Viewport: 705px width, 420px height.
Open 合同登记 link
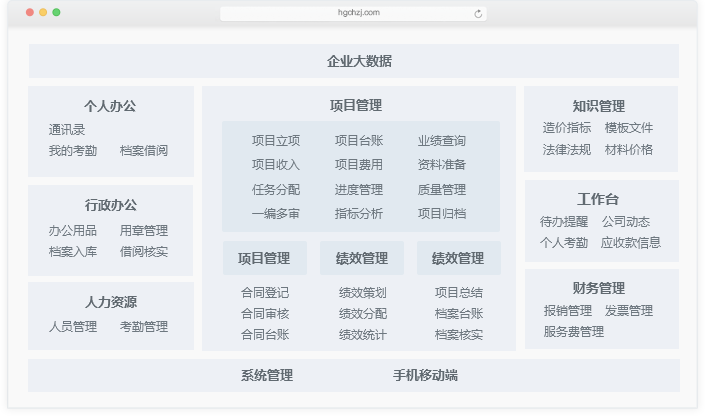pyautogui.click(x=264, y=293)
